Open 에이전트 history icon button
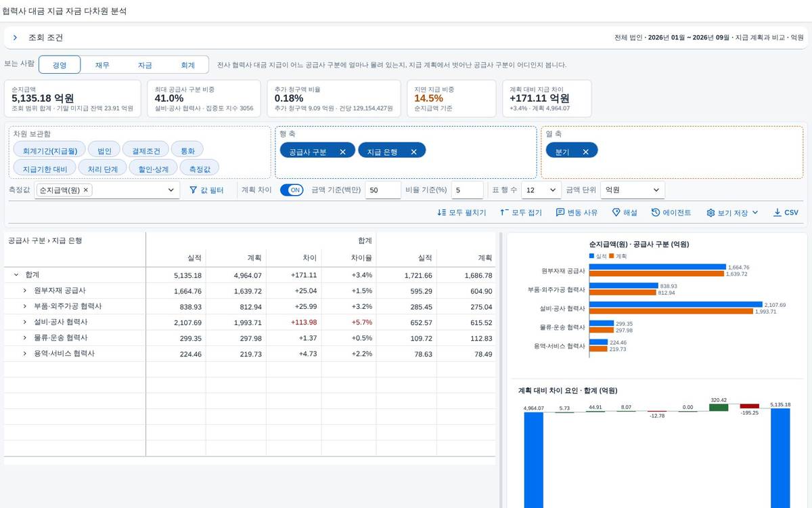 [x=671, y=213]
